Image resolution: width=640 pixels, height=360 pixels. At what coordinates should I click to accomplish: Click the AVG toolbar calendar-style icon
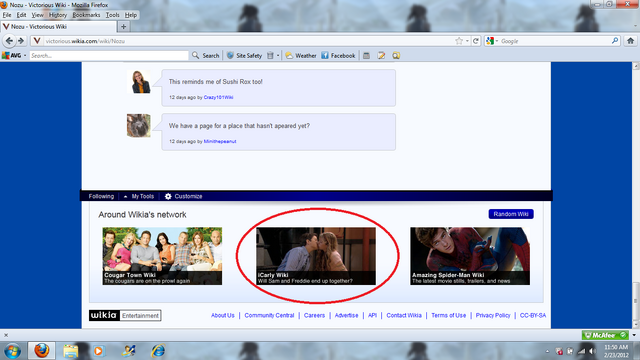[367, 56]
